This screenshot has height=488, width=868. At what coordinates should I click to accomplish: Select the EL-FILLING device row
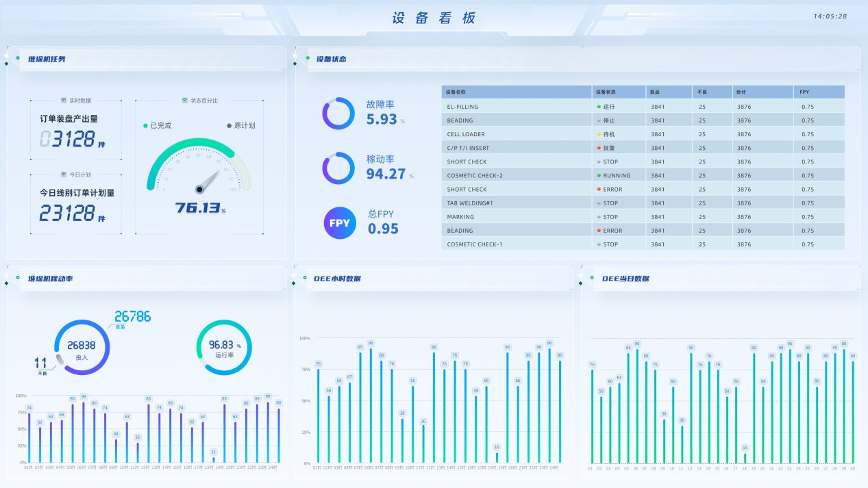click(x=643, y=107)
